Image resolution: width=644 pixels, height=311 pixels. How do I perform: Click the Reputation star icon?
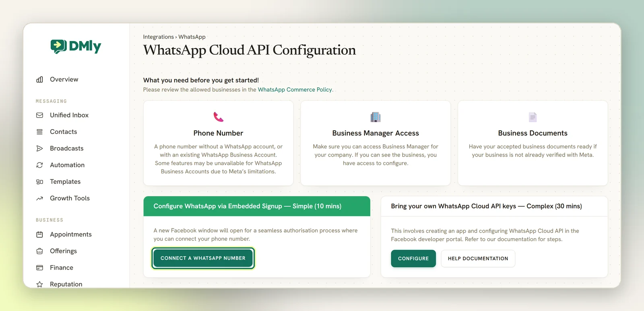pos(39,284)
